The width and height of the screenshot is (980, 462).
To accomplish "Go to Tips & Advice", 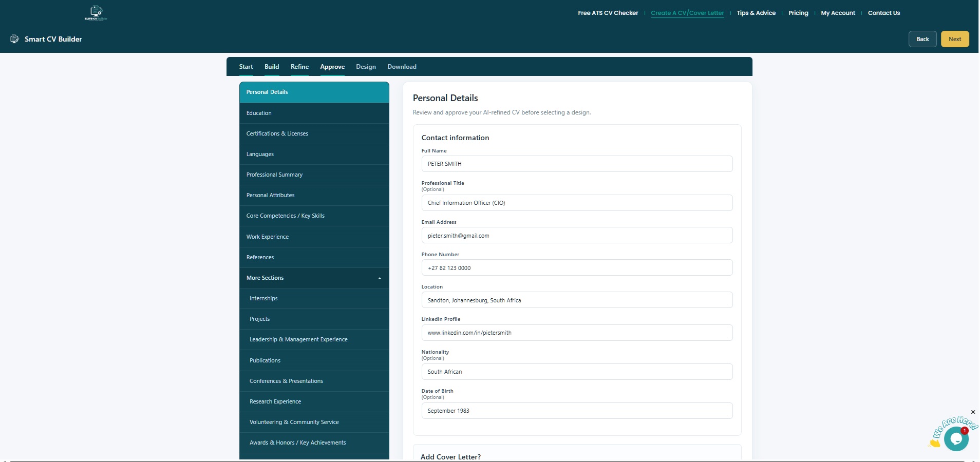I will [x=756, y=13].
